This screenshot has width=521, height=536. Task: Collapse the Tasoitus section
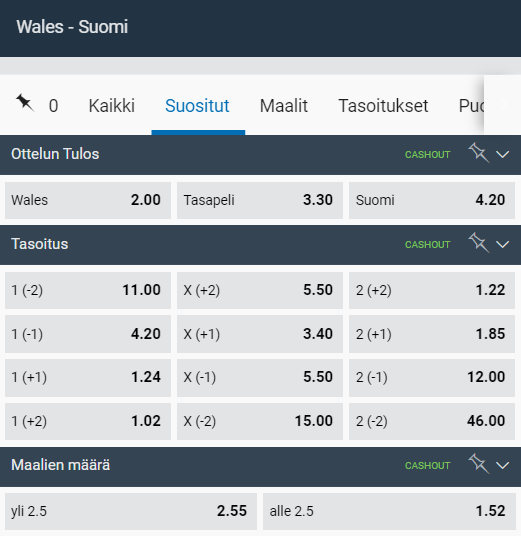503,244
